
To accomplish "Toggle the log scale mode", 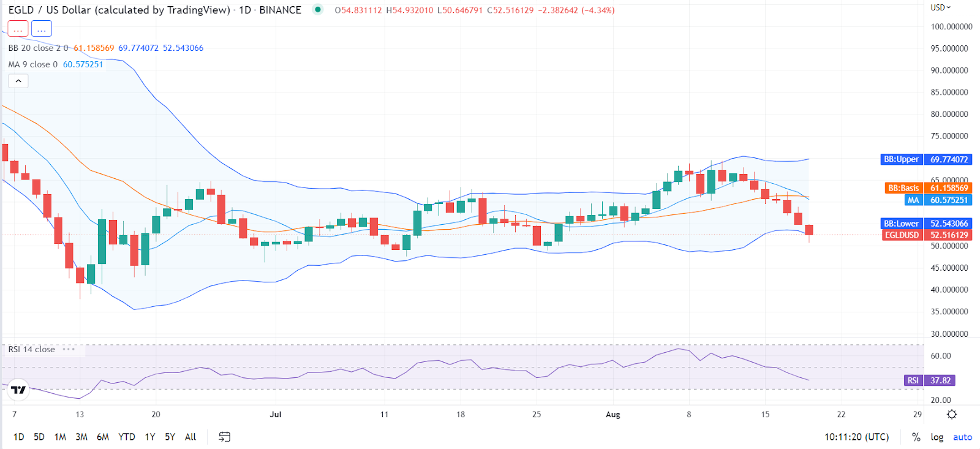I will point(937,437).
